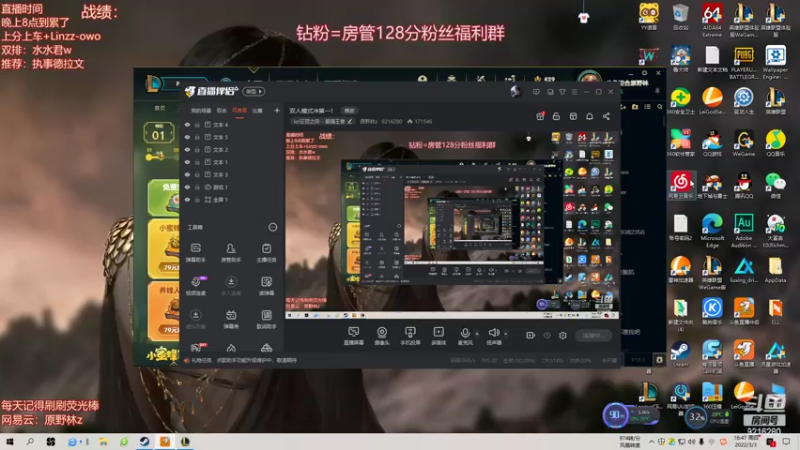Toggle the preview eye icon in bottom bar
Viewport: 800px width, 450px height.
[547, 335]
